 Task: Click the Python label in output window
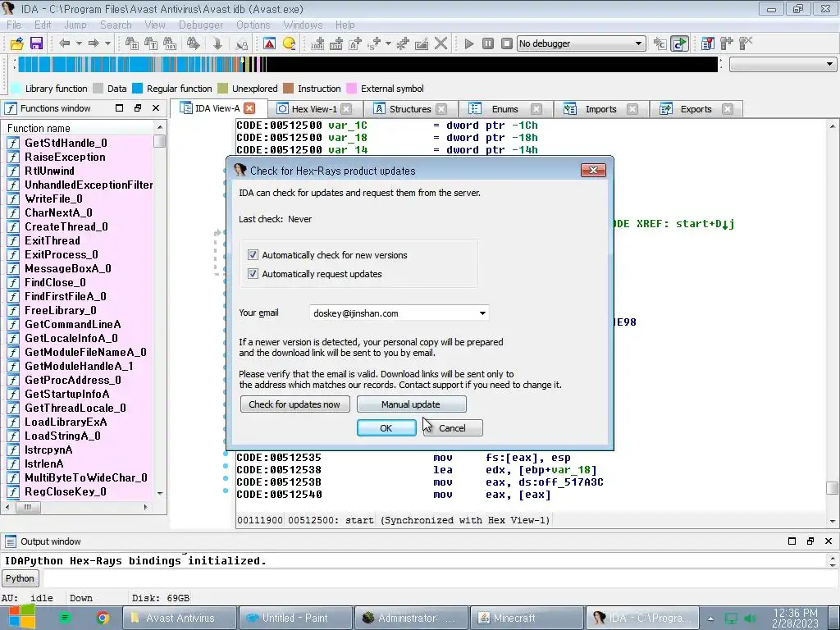point(20,578)
